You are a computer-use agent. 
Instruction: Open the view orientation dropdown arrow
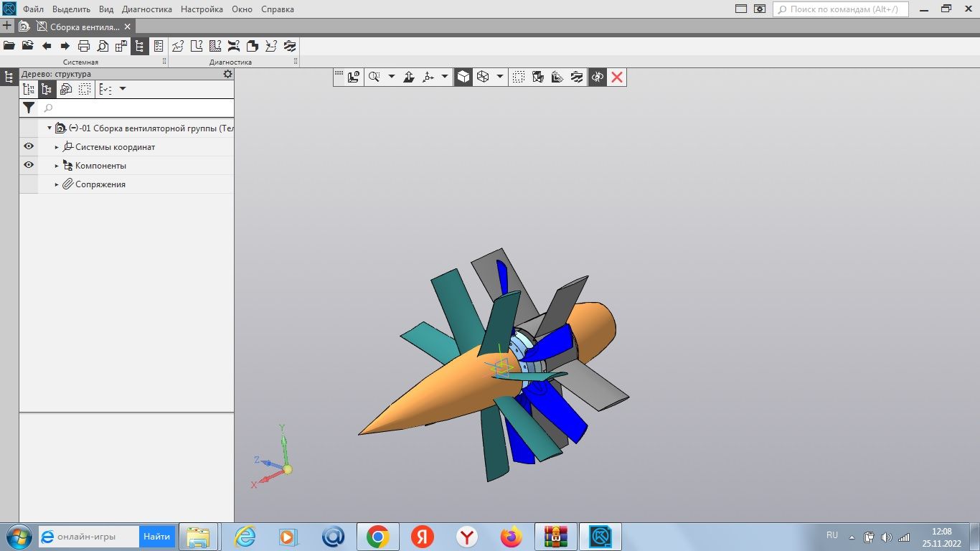[x=445, y=77]
